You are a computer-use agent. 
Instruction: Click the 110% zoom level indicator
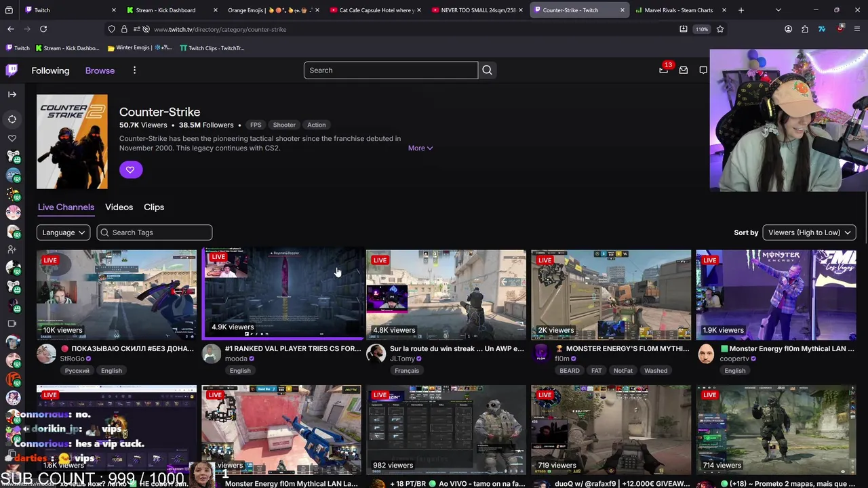702,29
